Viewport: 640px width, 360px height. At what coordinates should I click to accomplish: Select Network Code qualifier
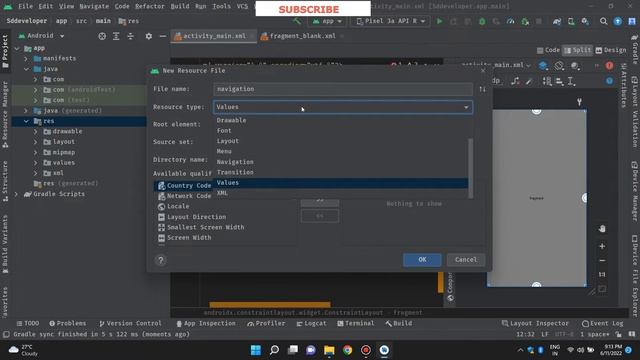[x=184, y=196]
